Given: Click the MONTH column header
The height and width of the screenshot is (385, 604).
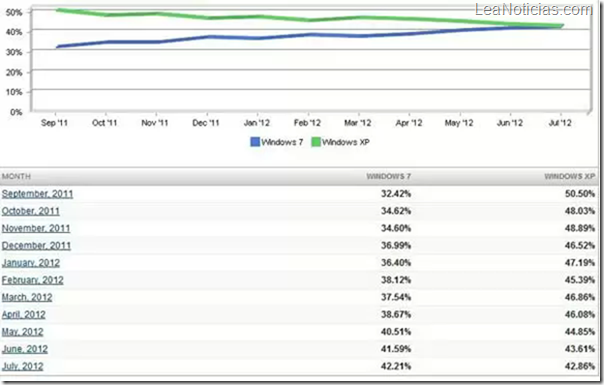Looking at the screenshot, I should pyautogui.click(x=16, y=177).
